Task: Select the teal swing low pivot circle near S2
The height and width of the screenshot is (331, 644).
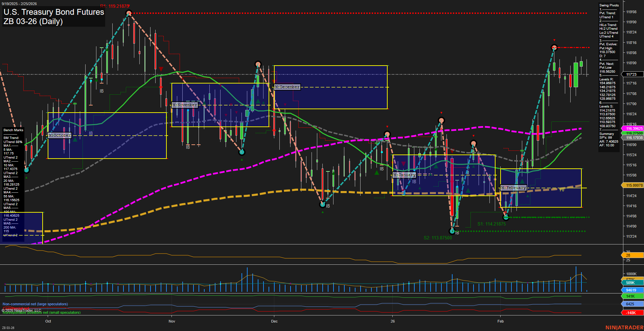Action: [x=452, y=231]
